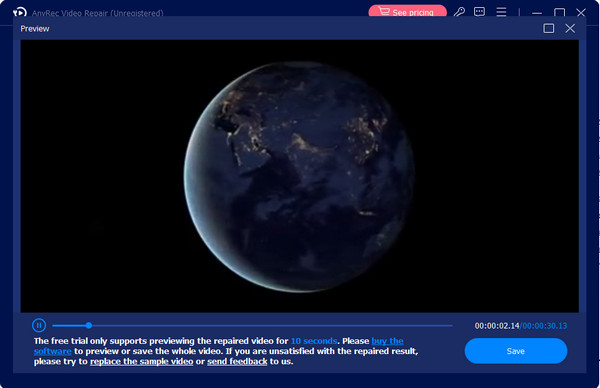Follow the 'replace the sample video' link

coord(142,362)
